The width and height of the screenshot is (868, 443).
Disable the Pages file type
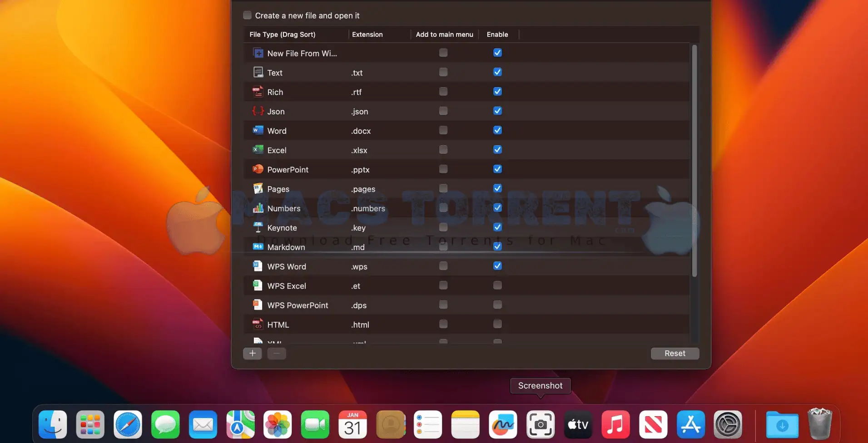tap(497, 188)
